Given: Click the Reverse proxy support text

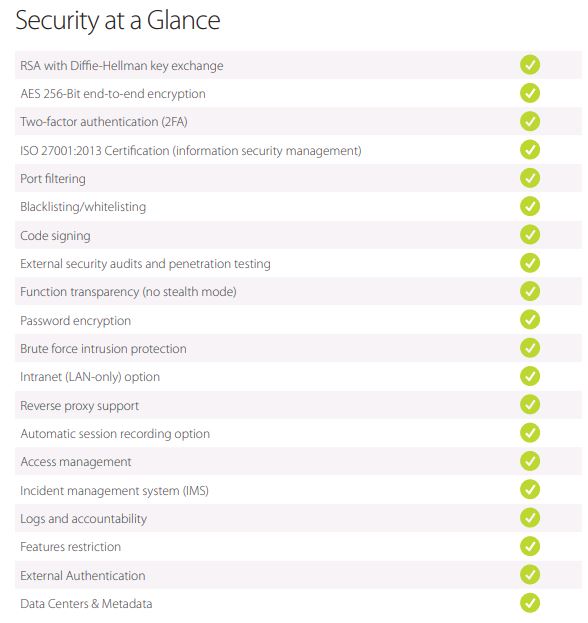Looking at the screenshot, I should (x=79, y=406).
